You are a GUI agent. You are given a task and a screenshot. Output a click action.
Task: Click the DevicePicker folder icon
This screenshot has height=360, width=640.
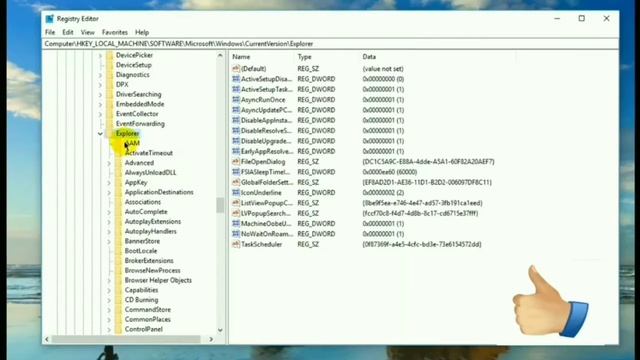109,55
